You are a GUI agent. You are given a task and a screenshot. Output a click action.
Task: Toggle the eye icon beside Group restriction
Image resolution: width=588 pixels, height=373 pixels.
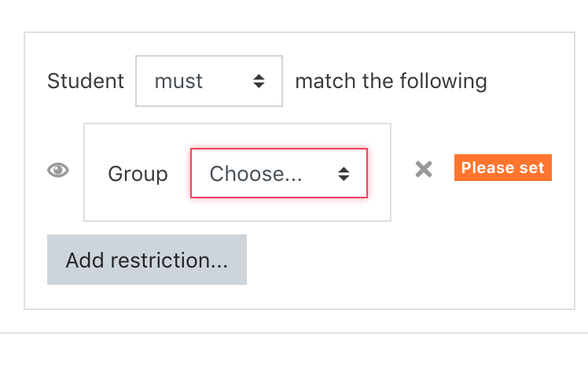[x=58, y=170]
